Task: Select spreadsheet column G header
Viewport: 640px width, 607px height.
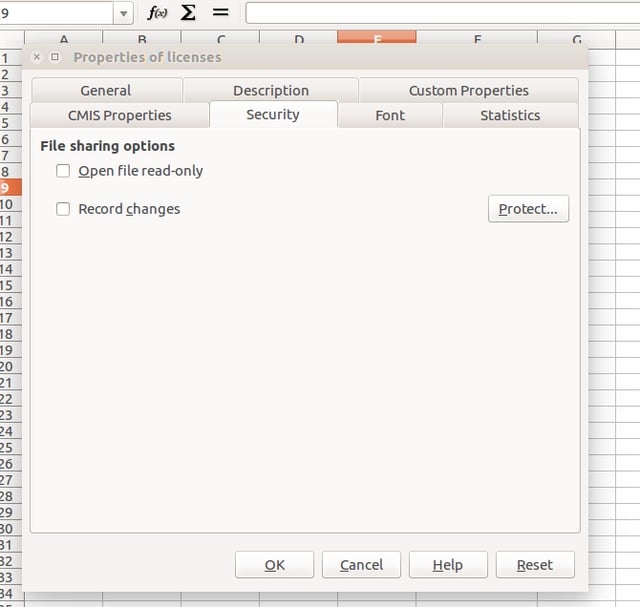Action: point(576,37)
